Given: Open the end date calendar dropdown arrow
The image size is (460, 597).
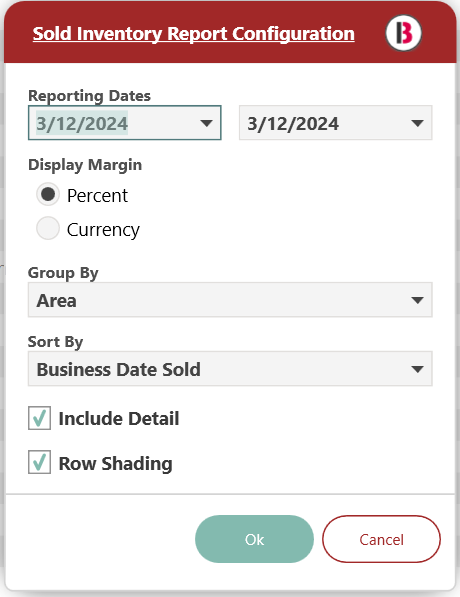Looking at the screenshot, I should tap(417, 123).
